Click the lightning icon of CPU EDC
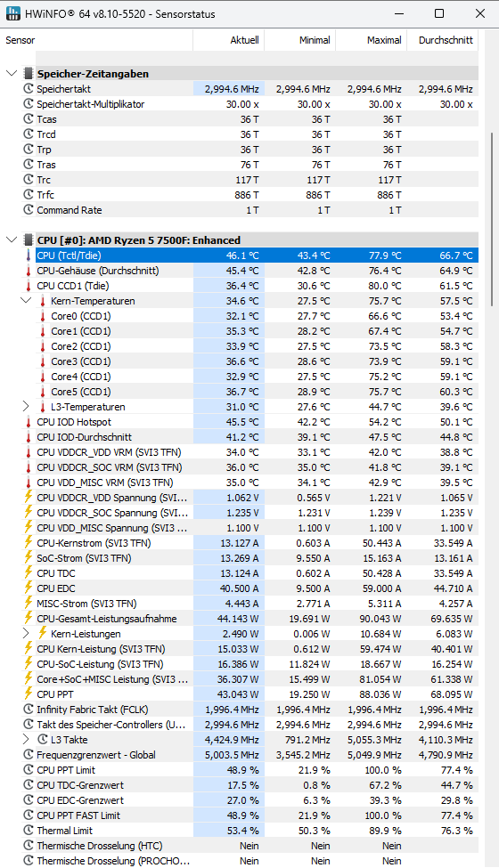Image resolution: width=499 pixels, height=868 pixels. 29,588
